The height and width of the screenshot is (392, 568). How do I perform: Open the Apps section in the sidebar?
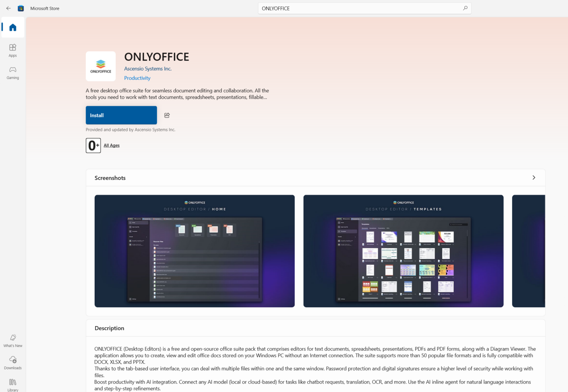[x=13, y=50]
